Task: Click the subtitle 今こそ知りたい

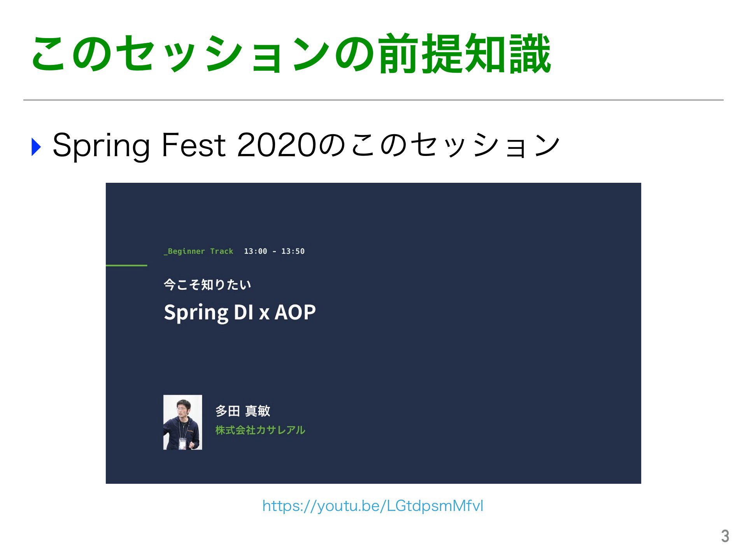Action: coord(207,285)
